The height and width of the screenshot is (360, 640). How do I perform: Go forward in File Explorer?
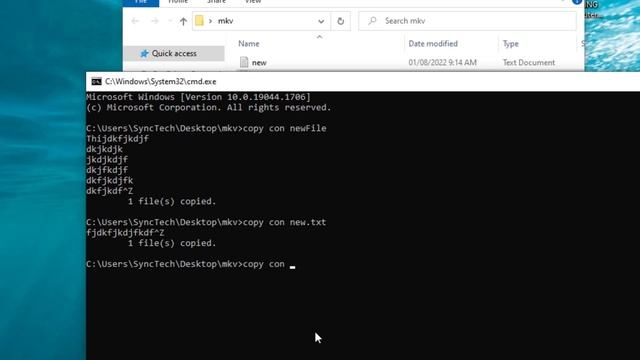tap(154, 21)
